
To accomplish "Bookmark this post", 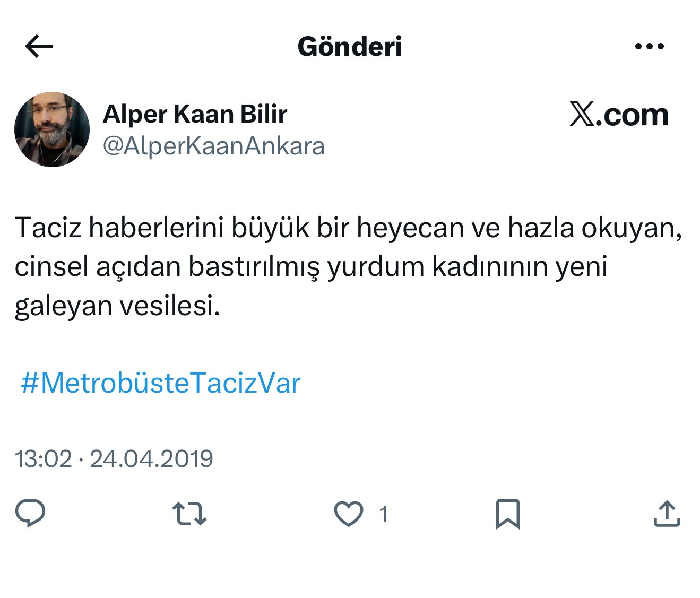I will [507, 514].
